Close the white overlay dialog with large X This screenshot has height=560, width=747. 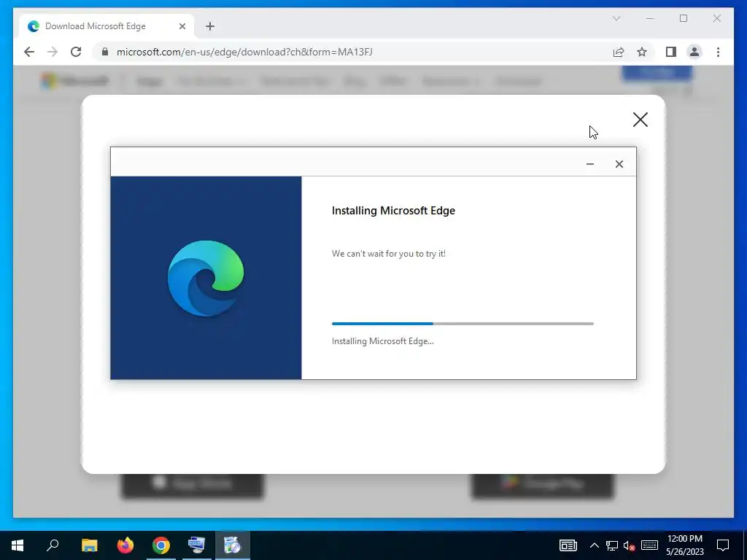pos(640,120)
